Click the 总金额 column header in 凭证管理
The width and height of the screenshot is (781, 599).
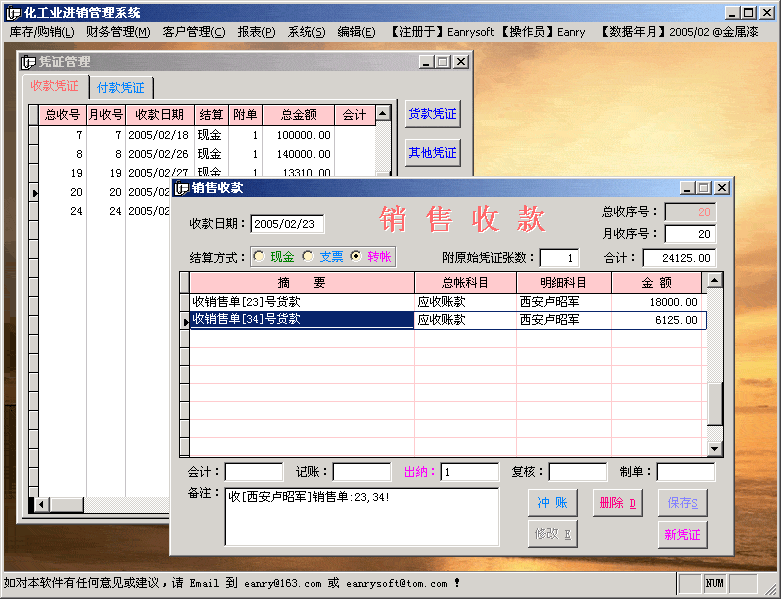(x=298, y=115)
